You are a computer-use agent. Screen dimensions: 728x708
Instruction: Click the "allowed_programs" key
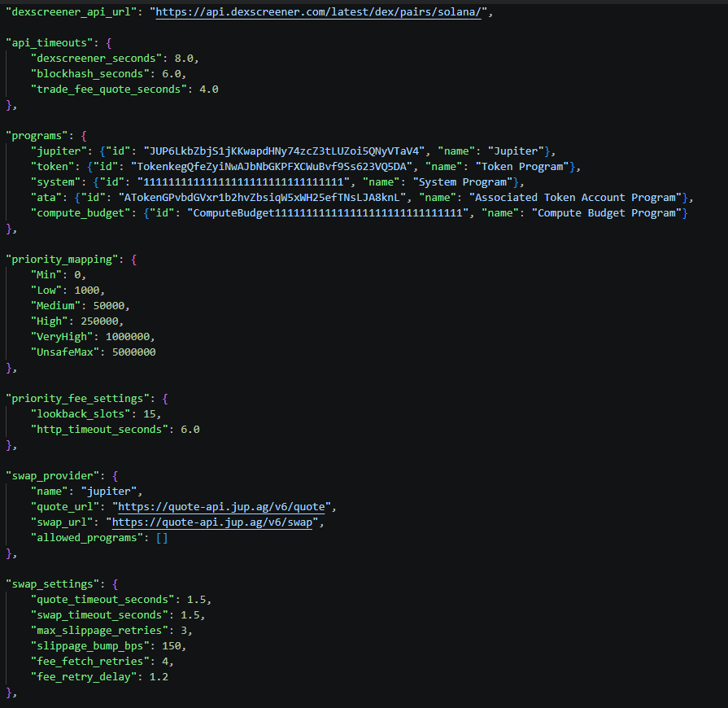[x=87, y=537]
